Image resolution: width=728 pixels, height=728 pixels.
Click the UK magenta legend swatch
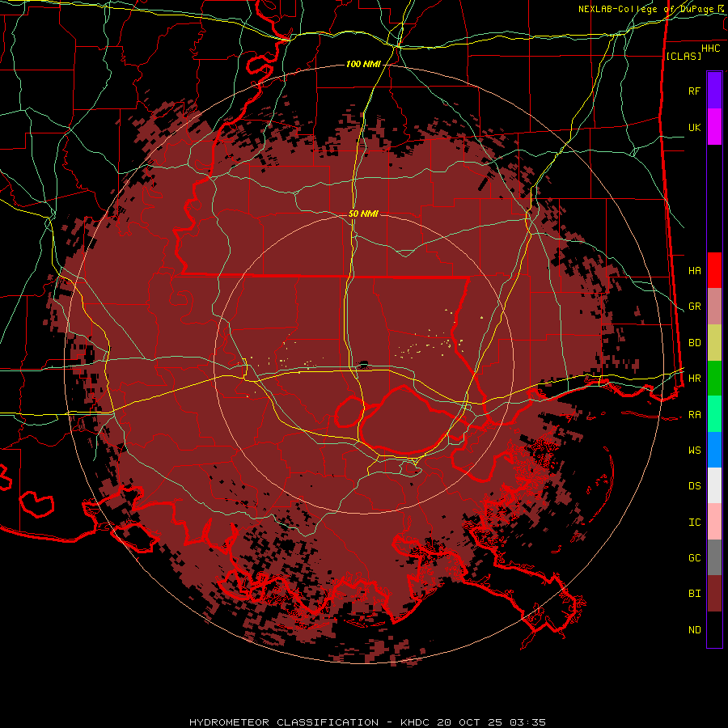click(x=714, y=127)
